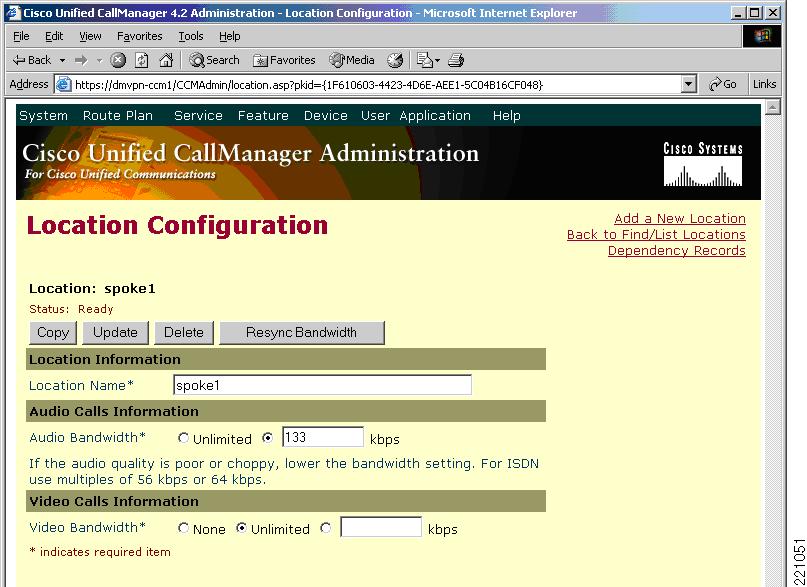
Task: Go Back to Find/List Locations
Action: click(x=656, y=235)
